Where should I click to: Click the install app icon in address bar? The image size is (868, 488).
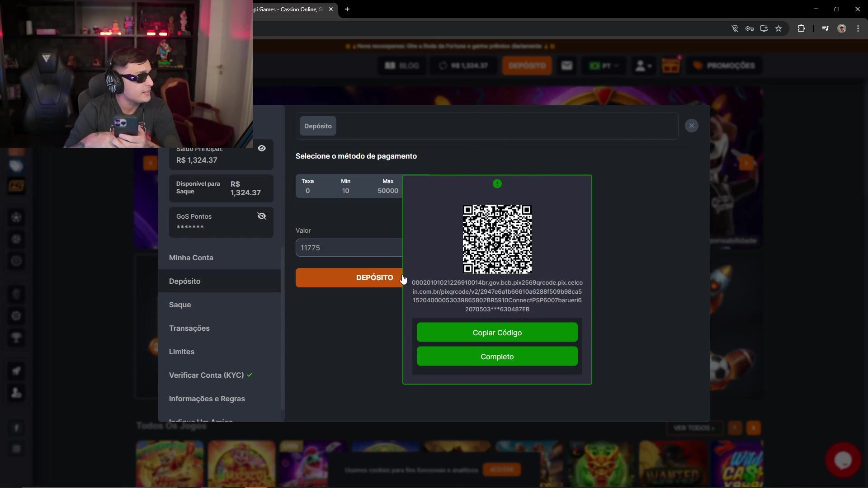pyautogui.click(x=764, y=28)
